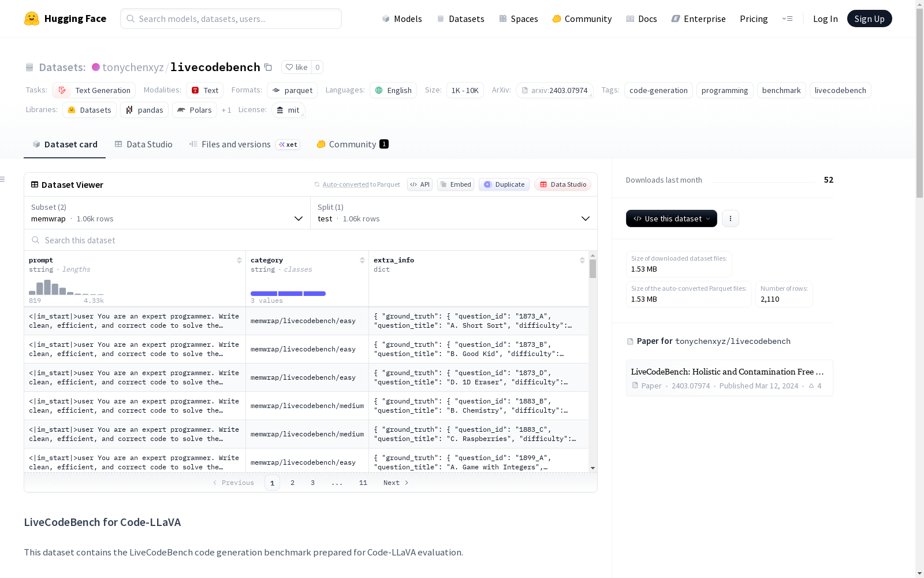The image size is (924, 578).
Task: Click the tonychenxyz user avatar
Action: (x=96, y=67)
